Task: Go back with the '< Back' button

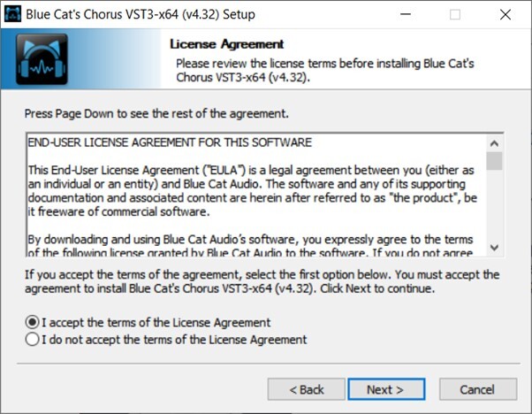Action: (307, 389)
